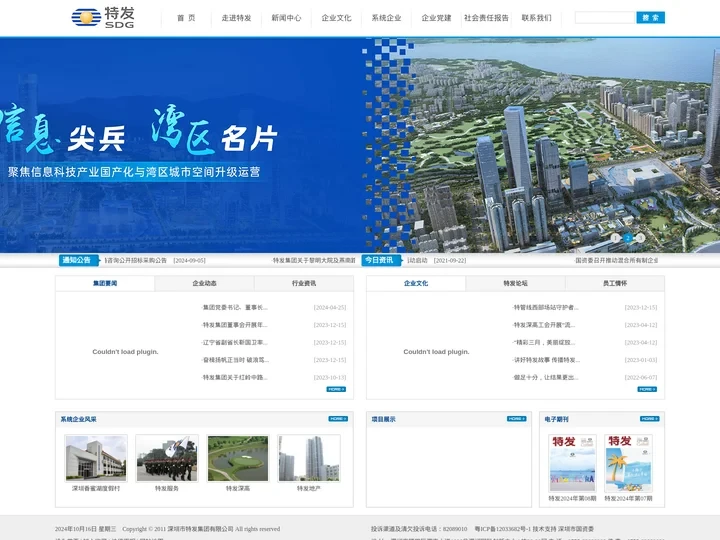Open MORE icon beside 系统企业风采
Viewport: 720px width, 540px height.
[337, 419]
